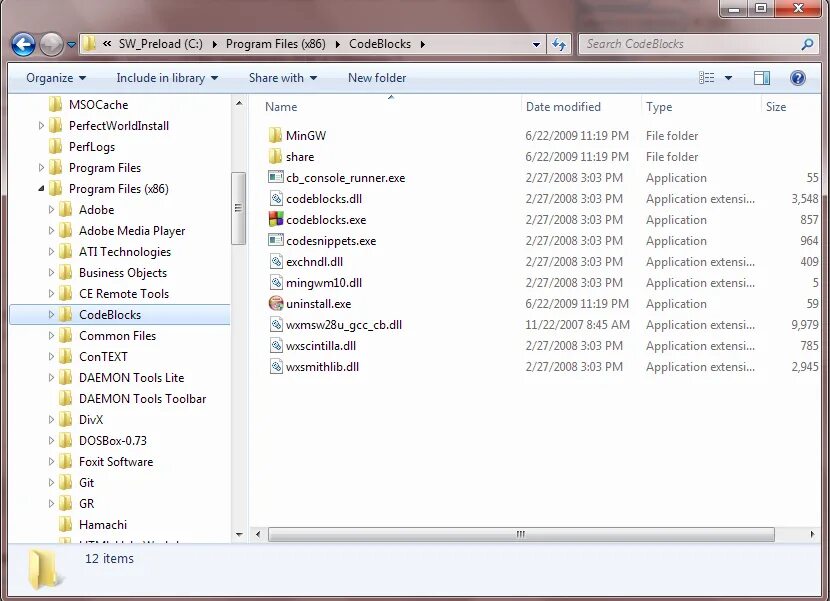Select the Hamachi folder
The image size is (830, 601).
(103, 525)
